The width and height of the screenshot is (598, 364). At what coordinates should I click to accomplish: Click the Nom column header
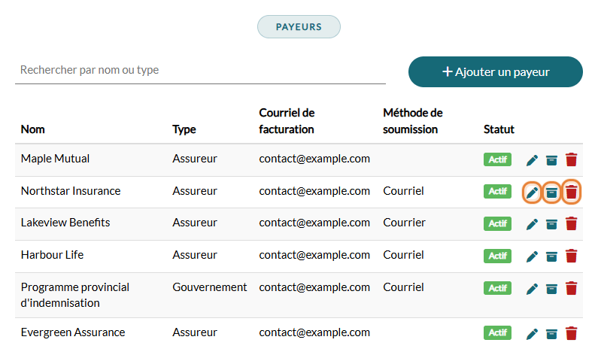[33, 129]
